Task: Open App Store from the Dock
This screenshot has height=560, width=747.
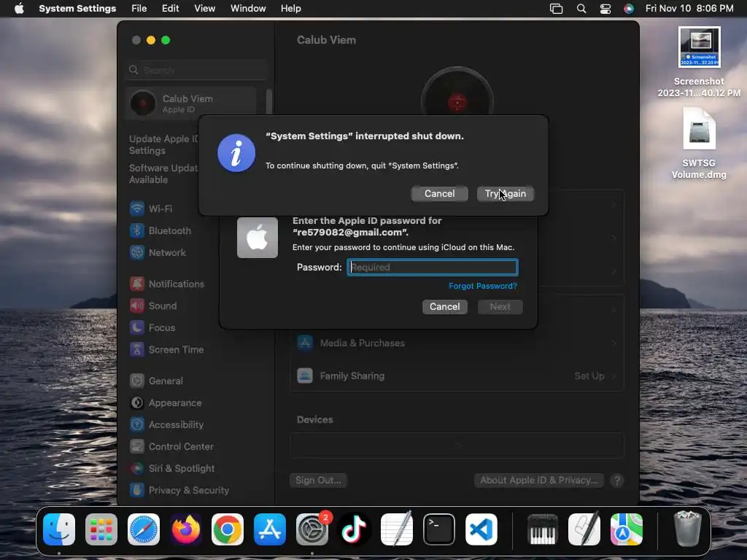Action: [x=270, y=529]
